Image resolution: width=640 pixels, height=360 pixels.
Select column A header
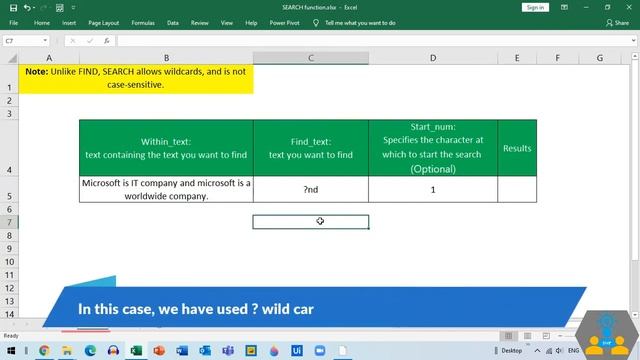(49, 58)
